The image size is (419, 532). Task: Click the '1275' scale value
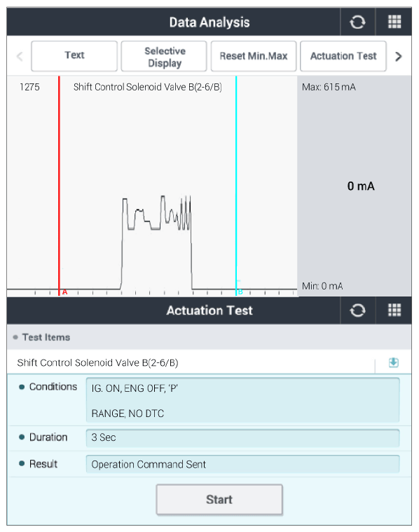pyautogui.click(x=29, y=87)
